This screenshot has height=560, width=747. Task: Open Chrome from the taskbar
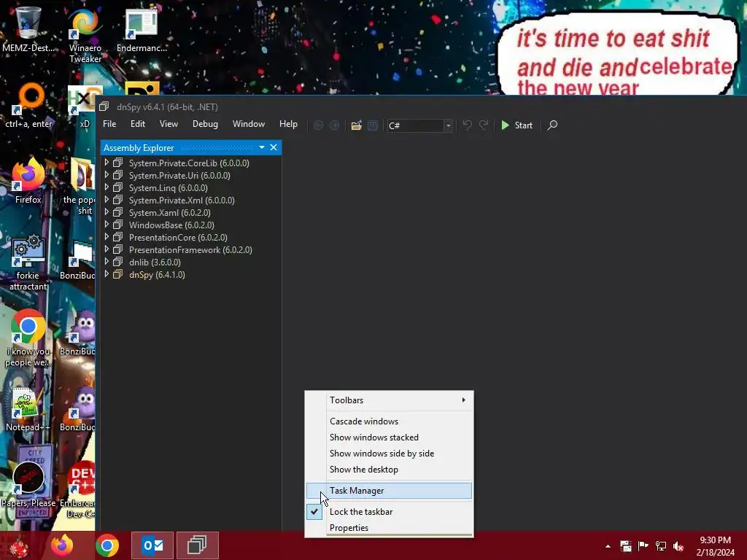pyautogui.click(x=107, y=545)
